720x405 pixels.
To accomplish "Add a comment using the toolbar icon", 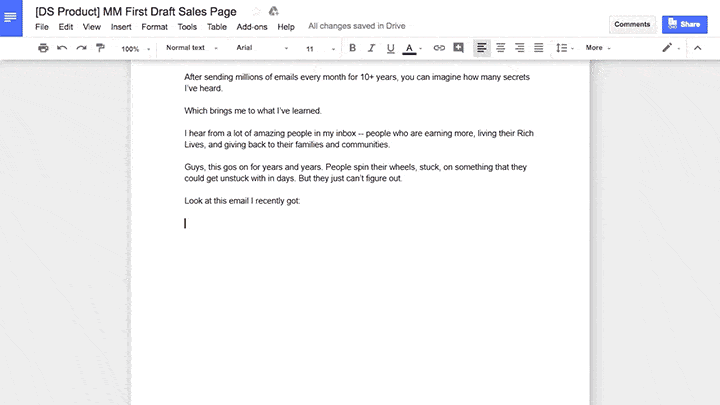I will (458, 48).
